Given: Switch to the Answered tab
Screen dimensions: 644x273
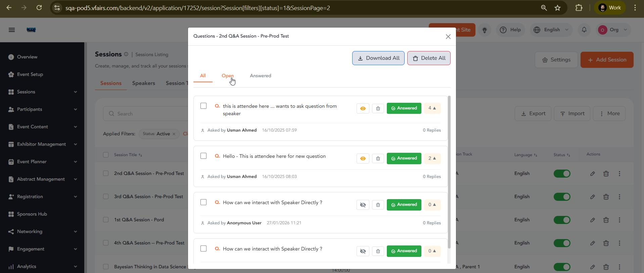Looking at the screenshot, I should [260, 76].
